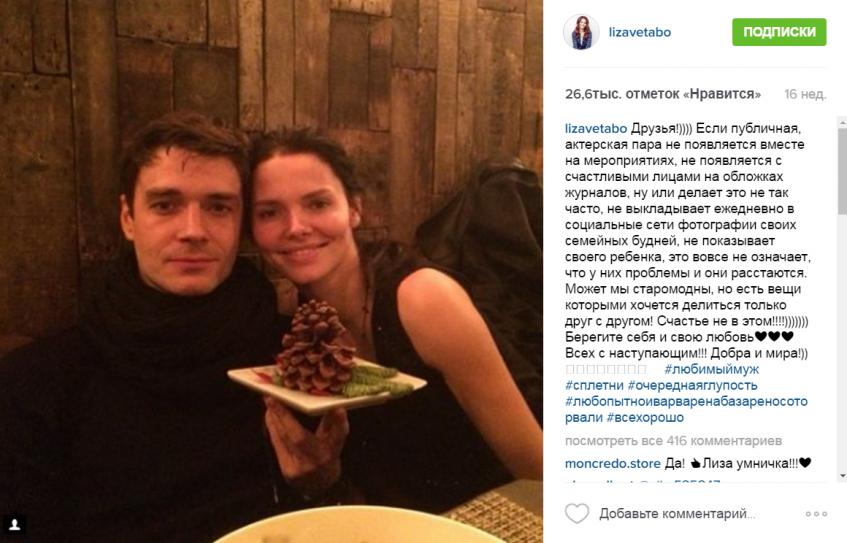
Task: Click the heart like icon
Action: 577,513
